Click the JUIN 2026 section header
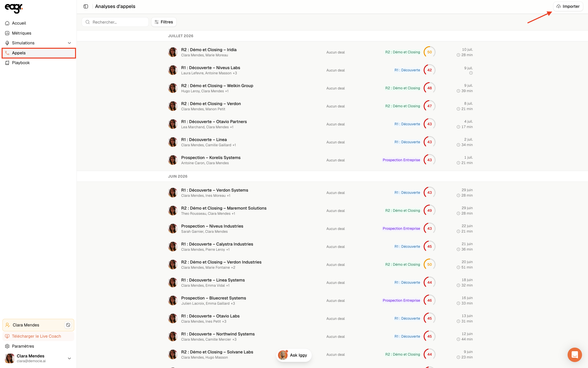Viewport: 588px width, 368px height. click(x=178, y=176)
